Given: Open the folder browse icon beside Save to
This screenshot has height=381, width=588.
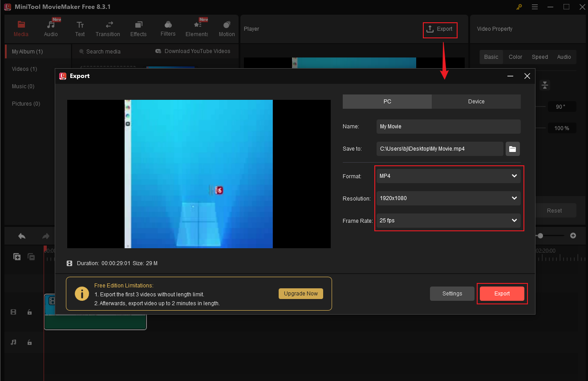Looking at the screenshot, I should pyautogui.click(x=512, y=149).
